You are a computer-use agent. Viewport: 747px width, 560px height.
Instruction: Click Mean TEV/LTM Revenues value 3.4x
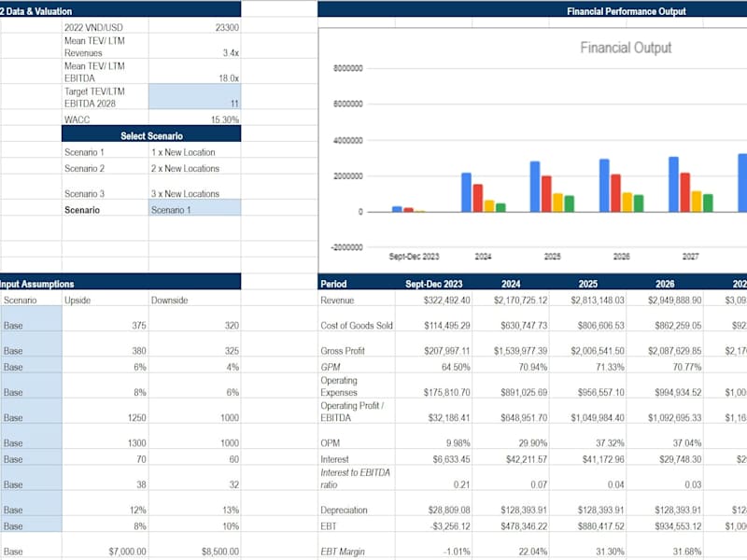click(231, 53)
